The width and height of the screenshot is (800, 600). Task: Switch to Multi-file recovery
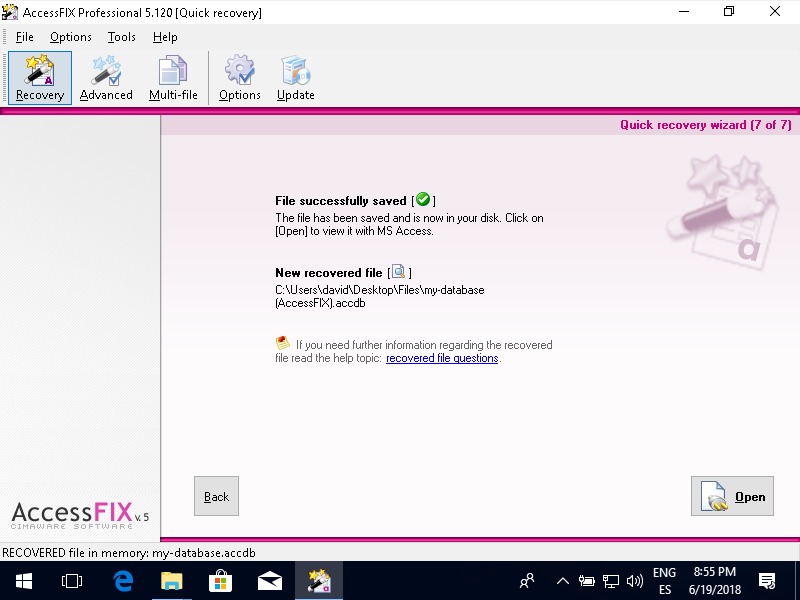(173, 78)
